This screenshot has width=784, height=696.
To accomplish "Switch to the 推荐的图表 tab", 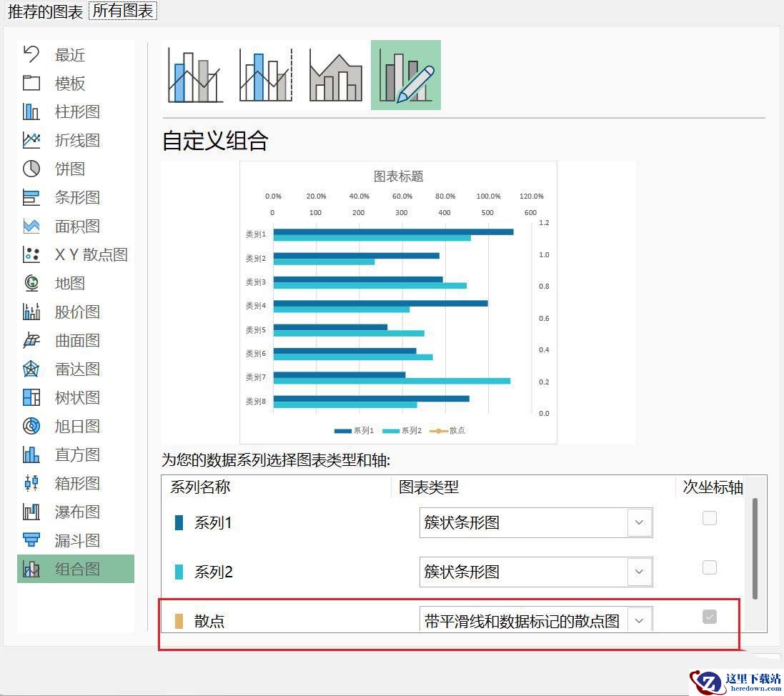I will pyautogui.click(x=46, y=11).
